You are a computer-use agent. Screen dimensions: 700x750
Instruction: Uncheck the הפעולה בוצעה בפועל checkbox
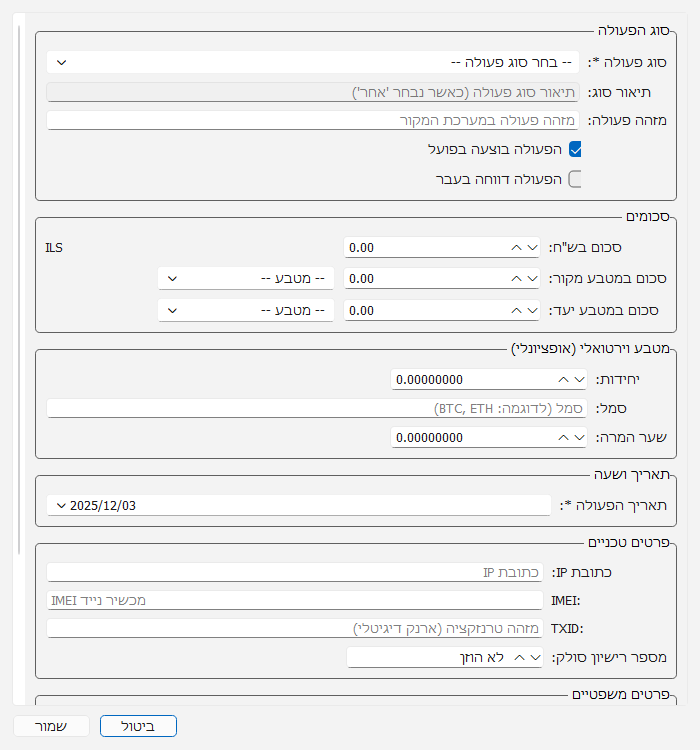(575, 149)
